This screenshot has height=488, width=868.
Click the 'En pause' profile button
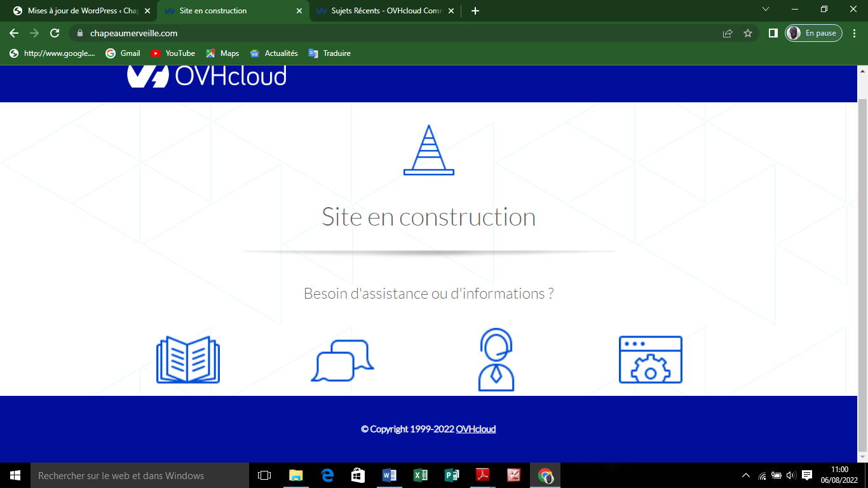click(814, 33)
